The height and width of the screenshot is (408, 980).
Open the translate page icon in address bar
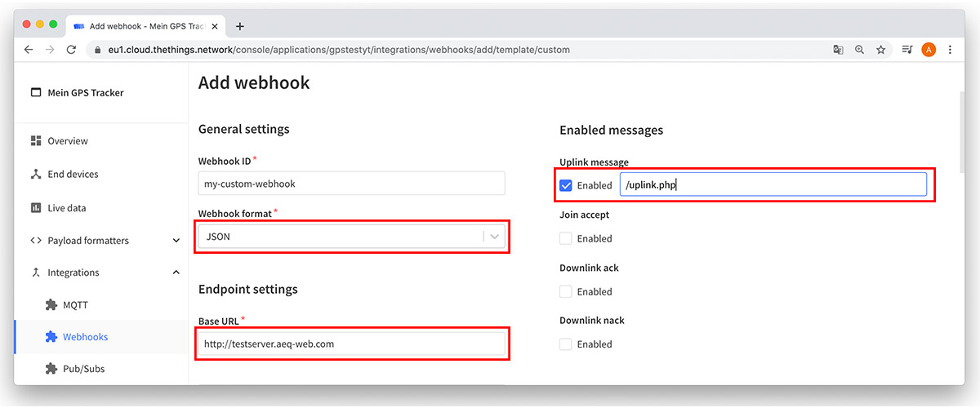click(x=838, y=50)
